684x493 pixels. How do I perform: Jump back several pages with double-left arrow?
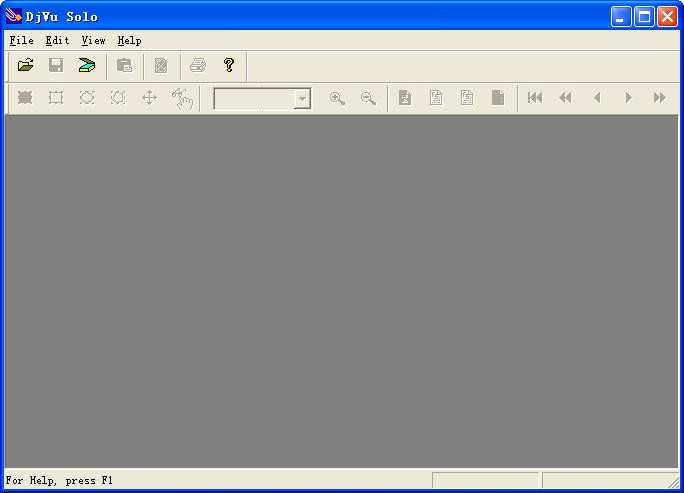[565, 98]
